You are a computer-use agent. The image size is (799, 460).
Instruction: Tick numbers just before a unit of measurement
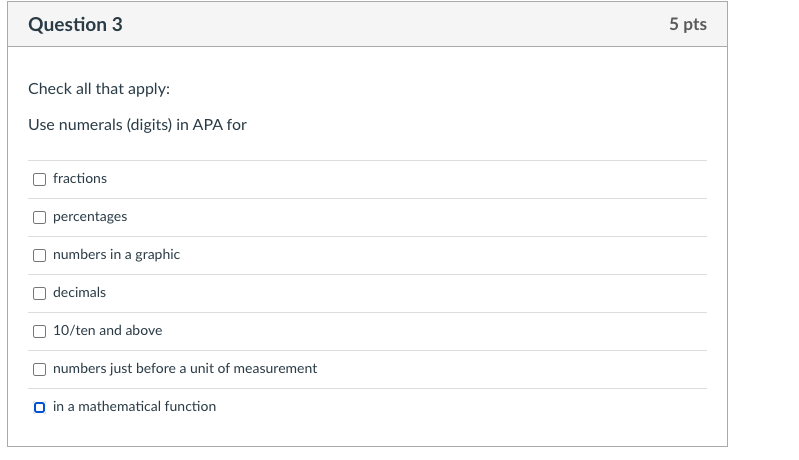pyautogui.click(x=39, y=369)
